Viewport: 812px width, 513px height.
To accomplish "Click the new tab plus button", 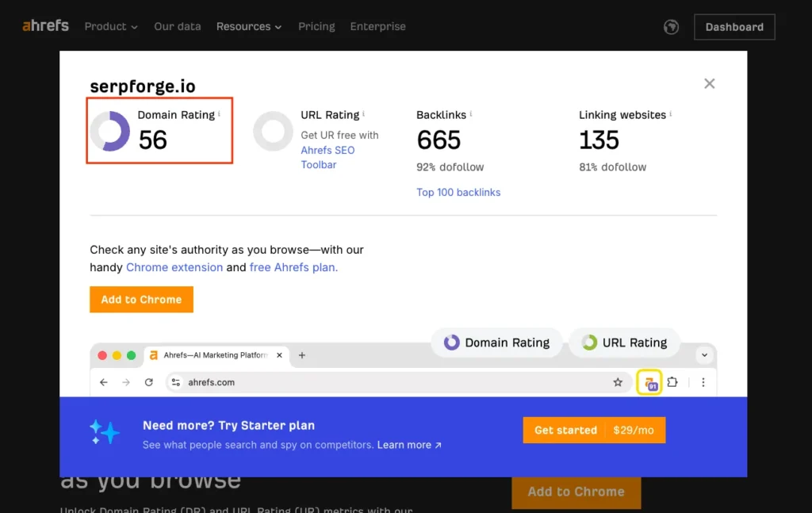I will pyautogui.click(x=302, y=356).
